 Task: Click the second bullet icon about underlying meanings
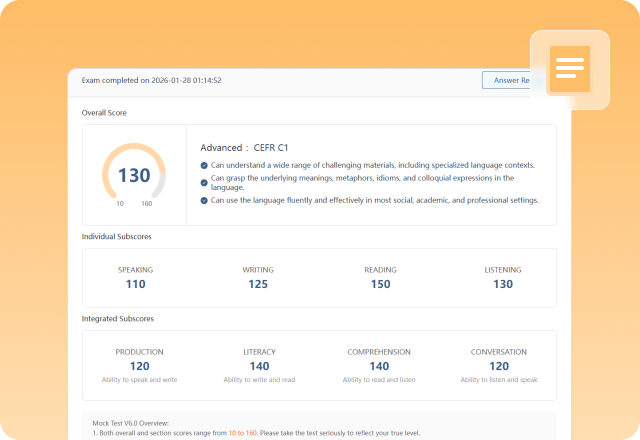pyautogui.click(x=204, y=182)
